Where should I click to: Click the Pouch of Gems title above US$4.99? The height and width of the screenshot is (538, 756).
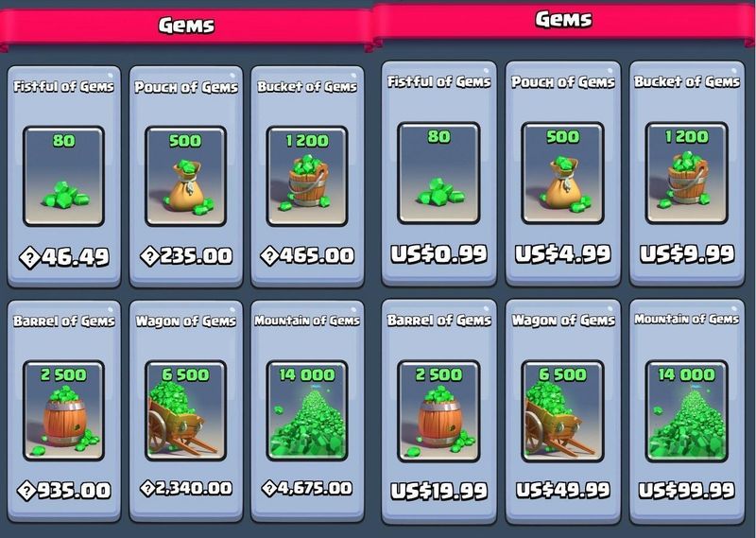[562, 82]
